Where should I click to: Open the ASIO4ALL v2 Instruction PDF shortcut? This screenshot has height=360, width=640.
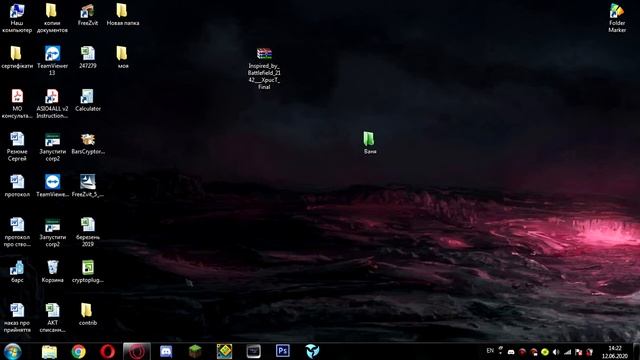click(x=52, y=104)
